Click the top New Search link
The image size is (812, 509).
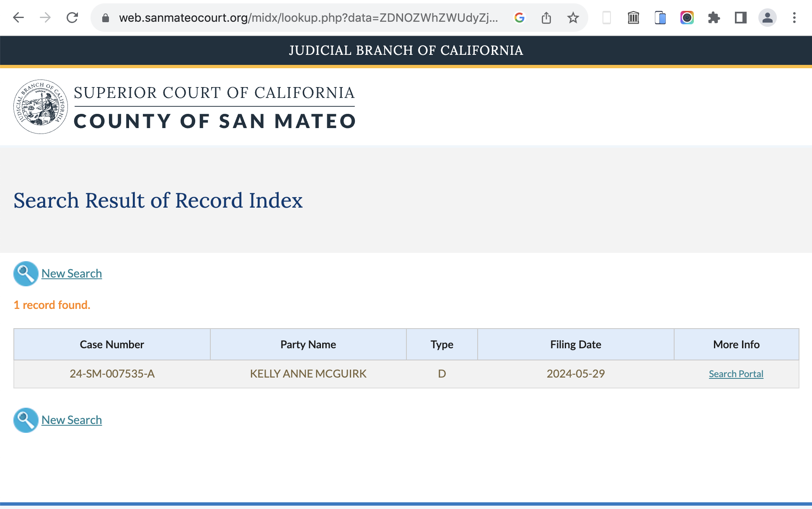click(72, 273)
